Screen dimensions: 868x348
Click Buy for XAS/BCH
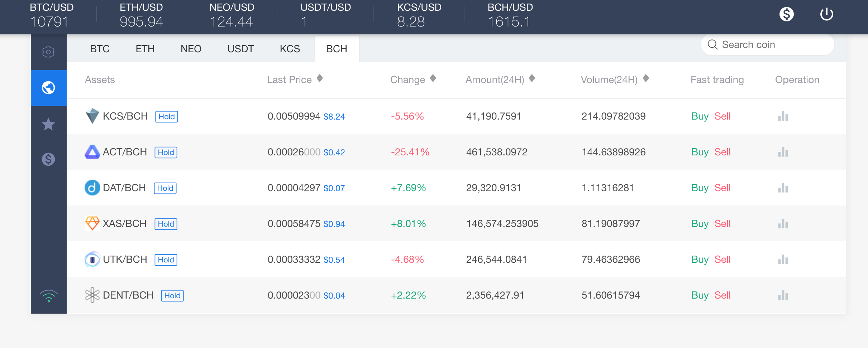click(700, 224)
